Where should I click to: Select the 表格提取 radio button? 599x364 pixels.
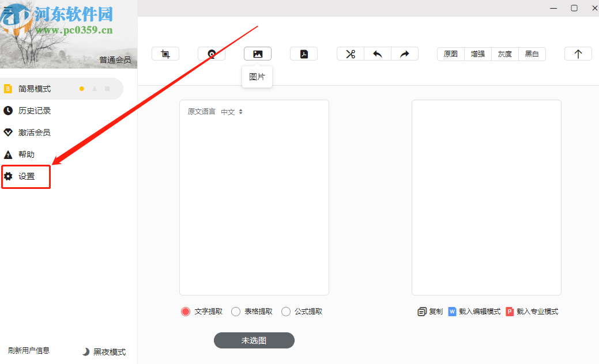pyautogui.click(x=236, y=311)
